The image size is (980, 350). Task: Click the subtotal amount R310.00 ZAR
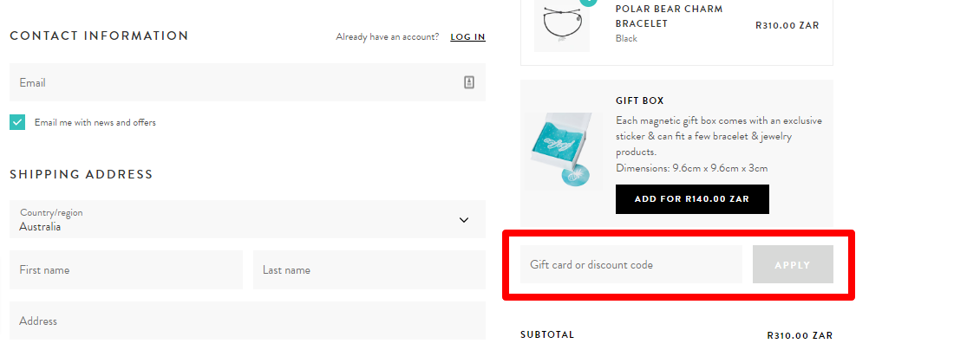[x=800, y=335]
